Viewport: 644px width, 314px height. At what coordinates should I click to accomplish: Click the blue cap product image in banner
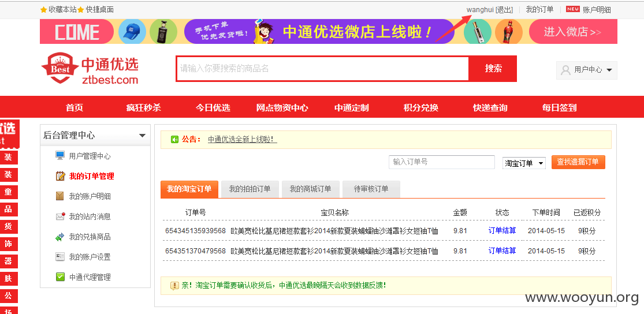132,32
